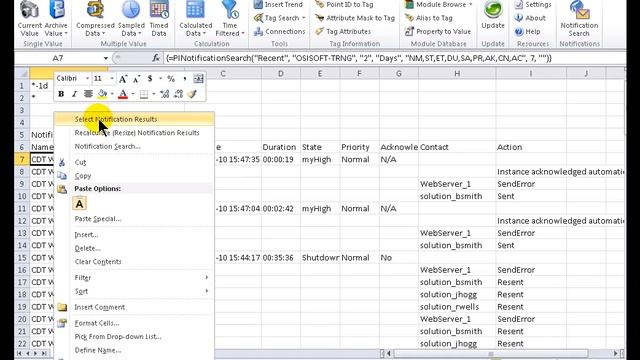Open Archive Value dropdown arrow
Screen dimensions: 640x360
(x=66, y=33)
